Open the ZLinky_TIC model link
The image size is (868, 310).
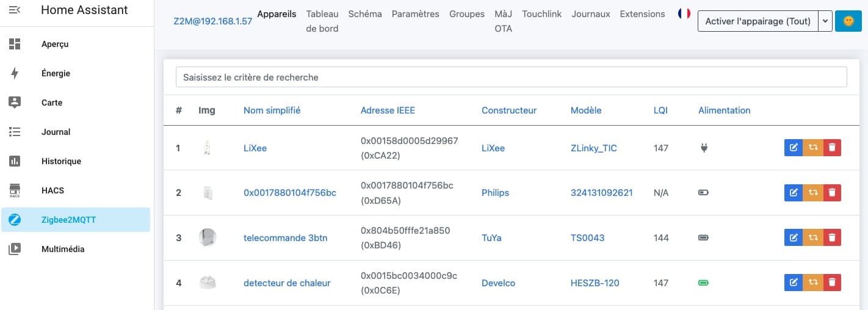(x=594, y=148)
